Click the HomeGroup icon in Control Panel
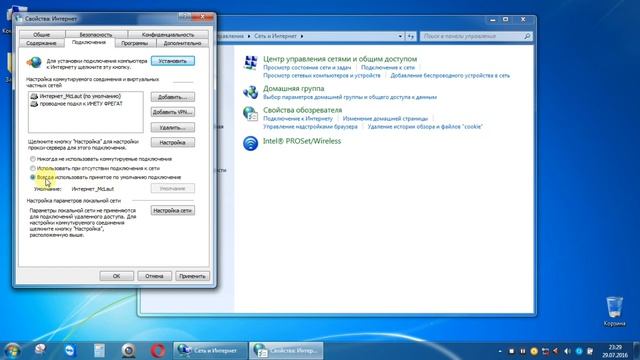640x360 pixels. [250, 92]
